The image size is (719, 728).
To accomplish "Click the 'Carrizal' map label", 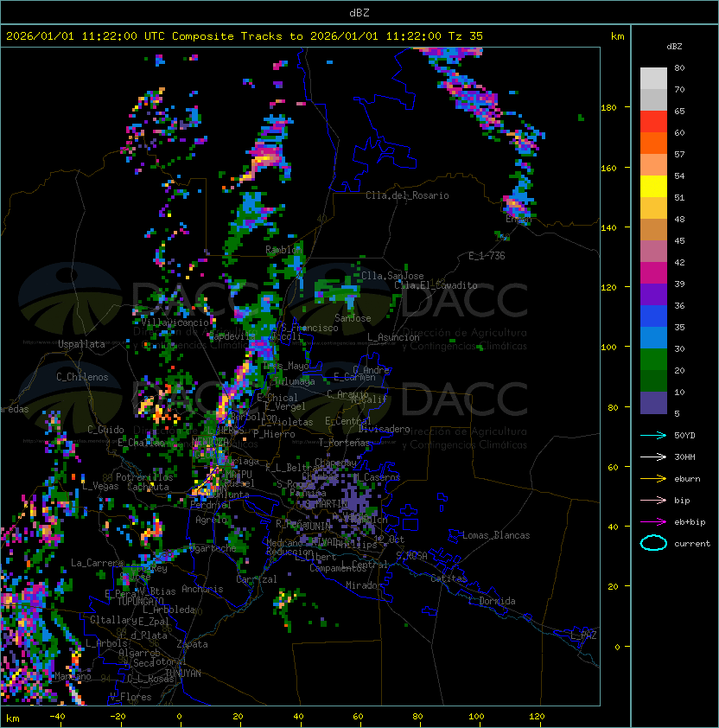I will 257,579.
